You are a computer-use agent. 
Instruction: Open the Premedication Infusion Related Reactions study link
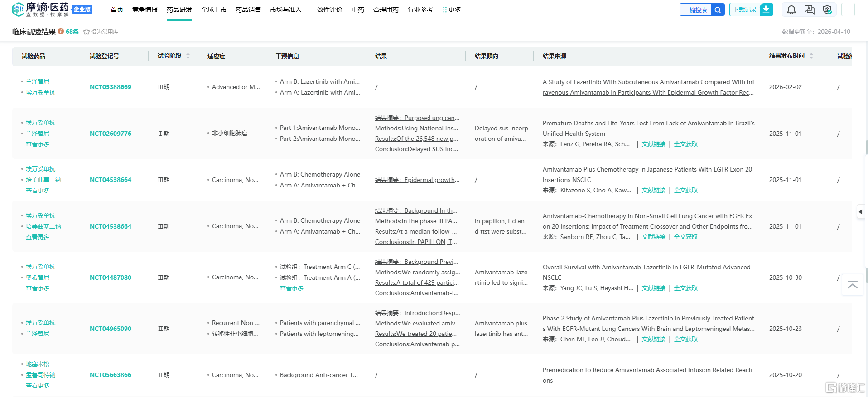647,375
